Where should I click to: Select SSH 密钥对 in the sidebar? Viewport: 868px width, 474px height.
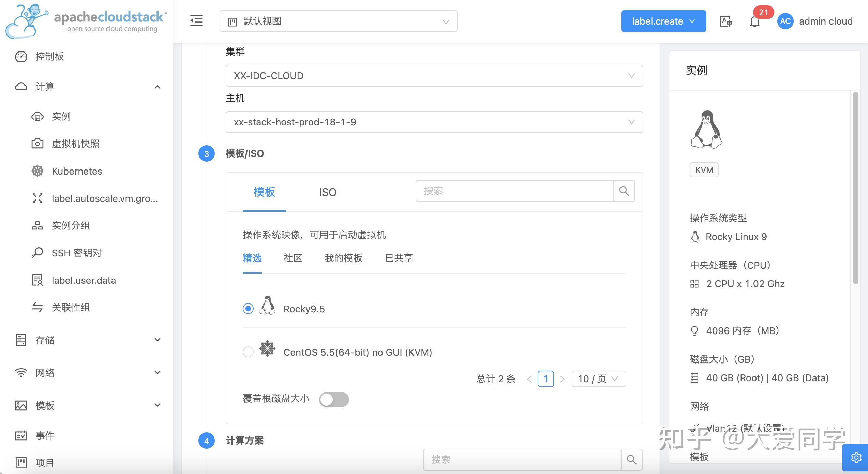click(77, 253)
